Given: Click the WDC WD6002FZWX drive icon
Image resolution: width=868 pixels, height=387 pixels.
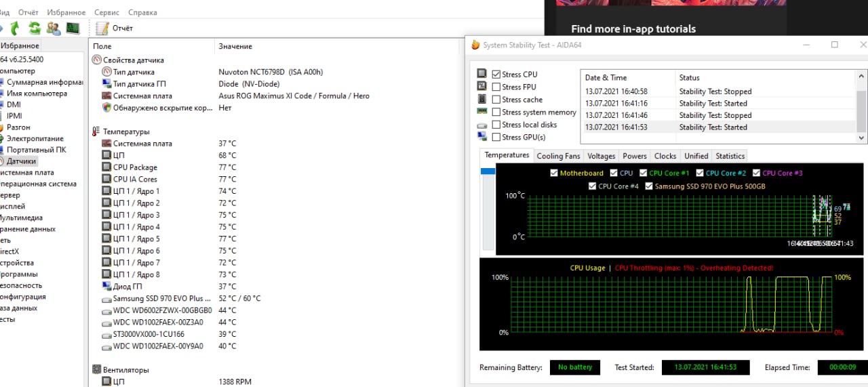Looking at the screenshot, I should tap(106, 310).
